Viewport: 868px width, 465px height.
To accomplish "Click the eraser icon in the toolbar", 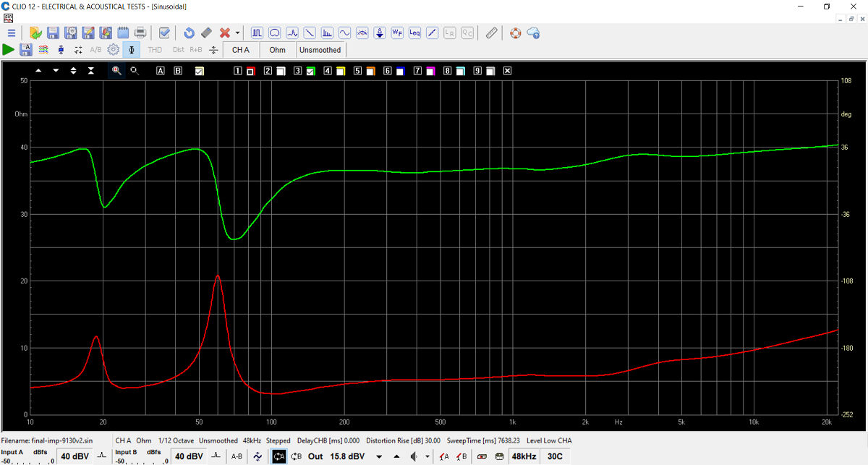I will 206,33.
